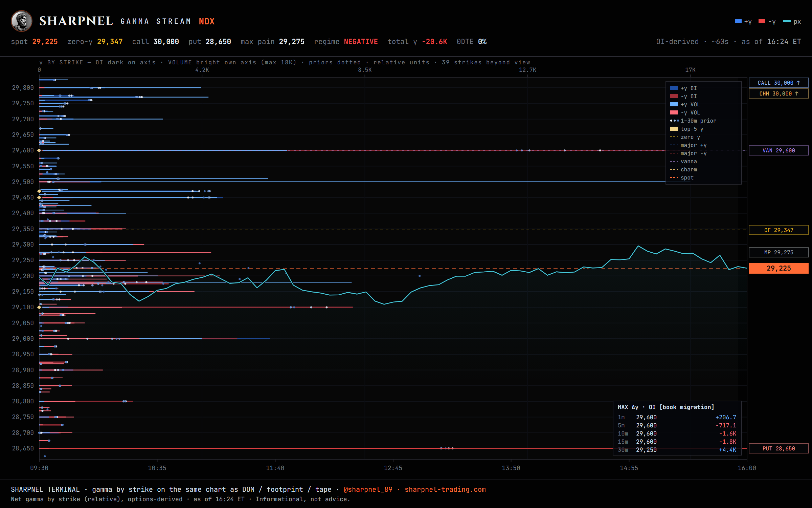Click the 0DTE 0% value

point(482,42)
